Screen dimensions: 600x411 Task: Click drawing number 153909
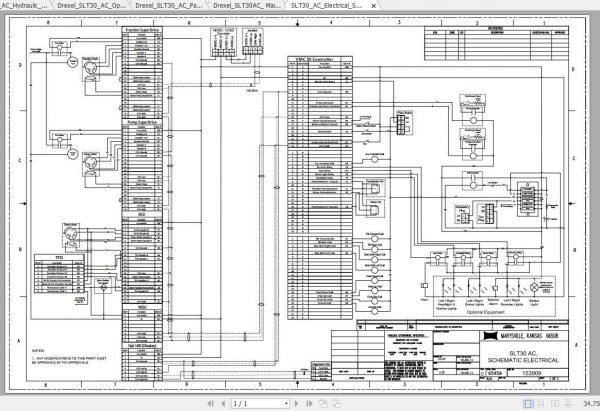[x=532, y=372]
